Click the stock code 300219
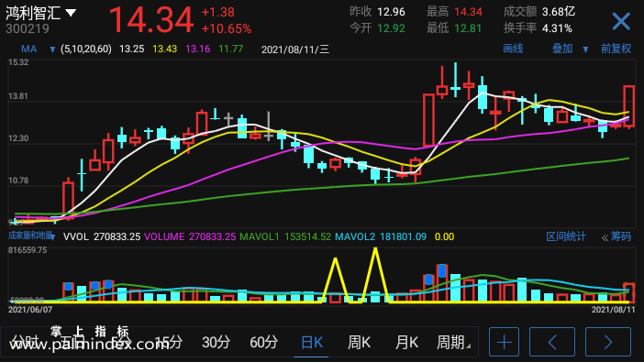The width and height of the screenshot is (644, 362). point(28,28)
